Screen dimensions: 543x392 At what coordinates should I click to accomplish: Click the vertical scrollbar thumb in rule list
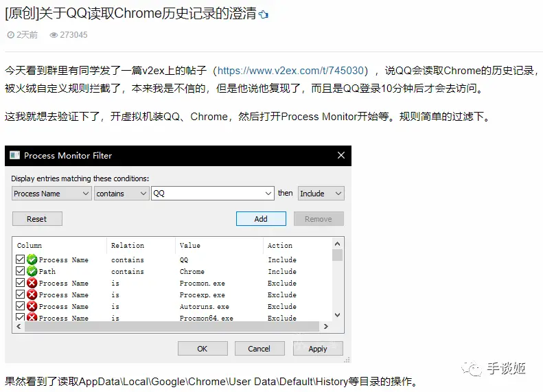[337, 255]
